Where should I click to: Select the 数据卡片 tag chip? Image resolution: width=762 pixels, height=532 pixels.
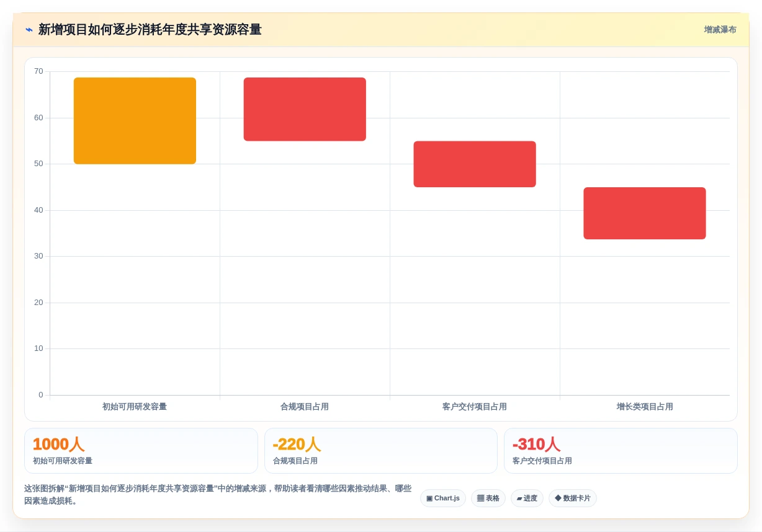click(x=573, y=499)
